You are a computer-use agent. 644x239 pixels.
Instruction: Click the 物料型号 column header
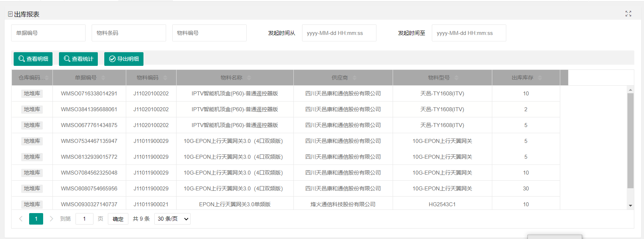pos(442,78)
